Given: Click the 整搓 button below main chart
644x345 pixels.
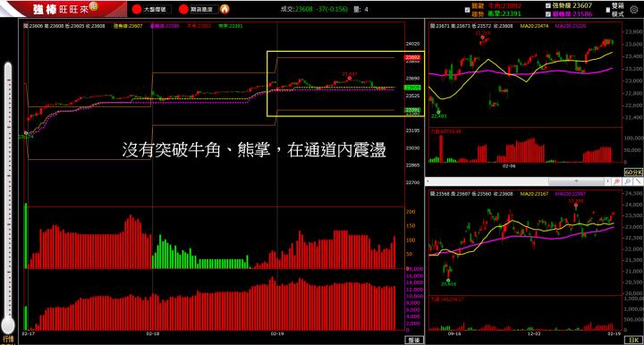Looking at the screenshot, I should (x=414, y=340).
